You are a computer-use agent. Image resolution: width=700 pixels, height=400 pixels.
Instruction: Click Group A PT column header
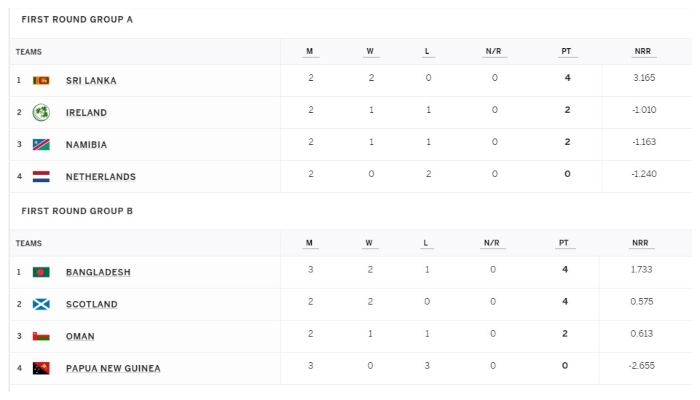(x=566, y=51)
